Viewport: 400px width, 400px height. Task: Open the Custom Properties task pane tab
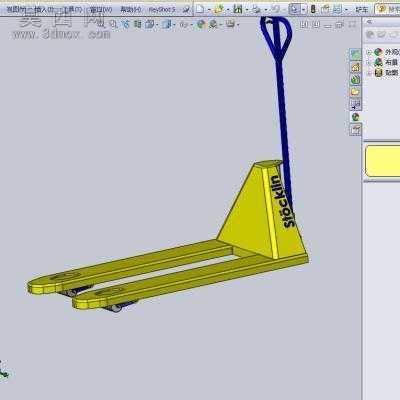356,129
